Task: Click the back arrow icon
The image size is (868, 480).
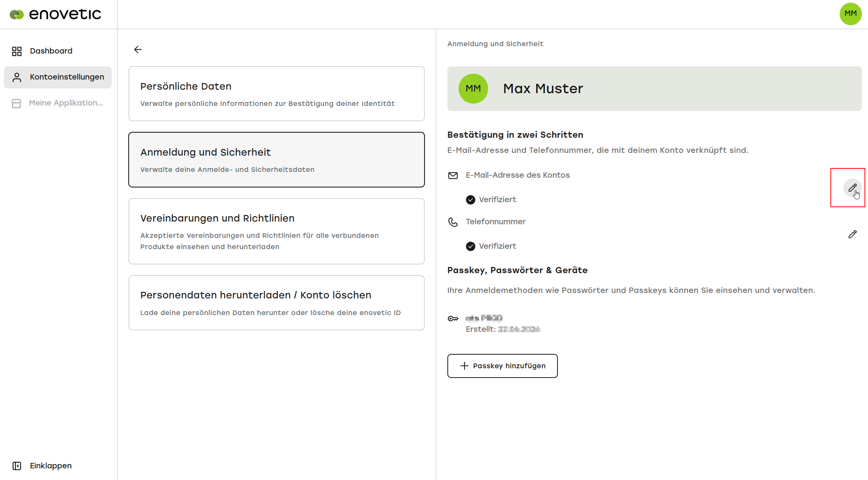Action: coord(138,50)
